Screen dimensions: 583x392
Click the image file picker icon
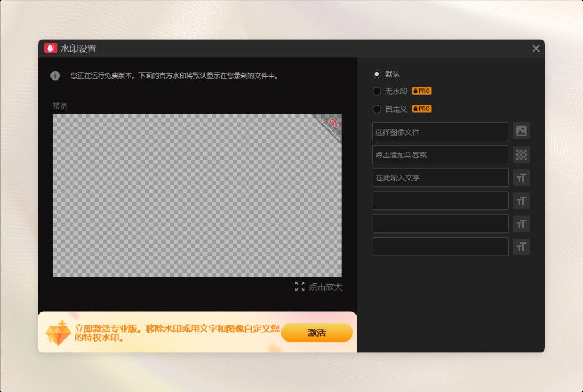(x=521, y=131)
